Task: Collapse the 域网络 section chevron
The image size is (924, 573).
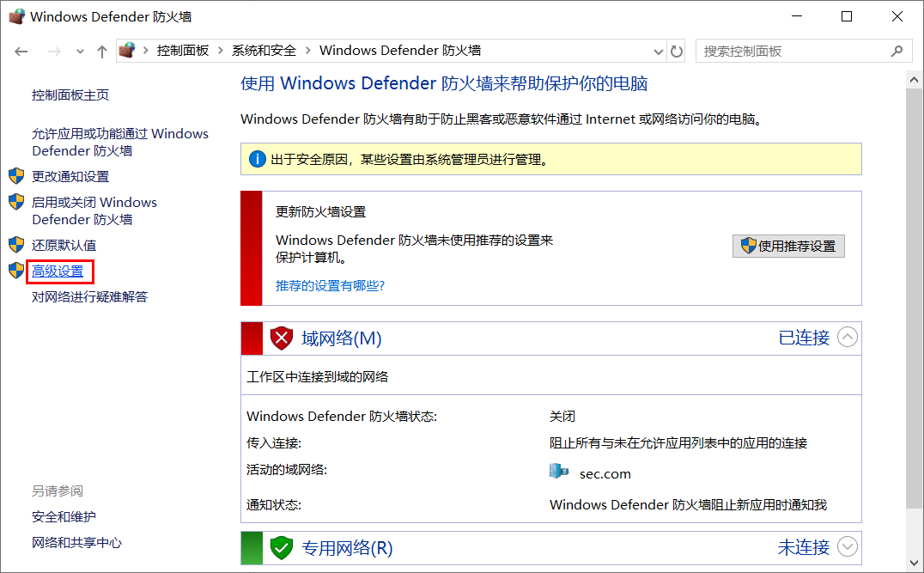Action: 848,338
